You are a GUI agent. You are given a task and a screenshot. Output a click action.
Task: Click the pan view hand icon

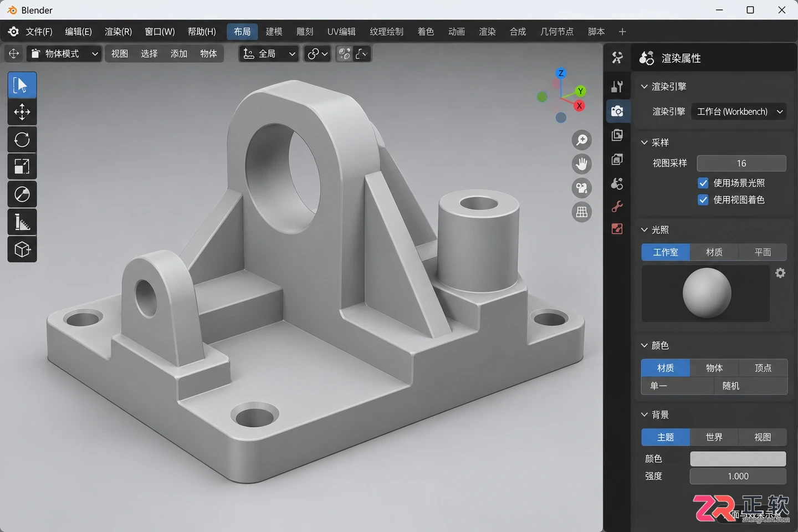(582, 164)
